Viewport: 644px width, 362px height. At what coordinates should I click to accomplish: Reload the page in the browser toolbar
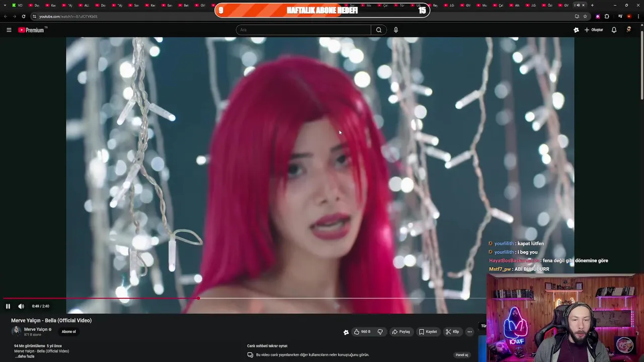tap(23, 16)
